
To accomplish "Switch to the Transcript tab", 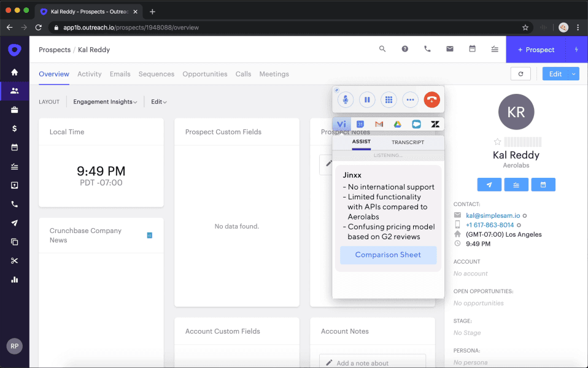I will (408, 142).
